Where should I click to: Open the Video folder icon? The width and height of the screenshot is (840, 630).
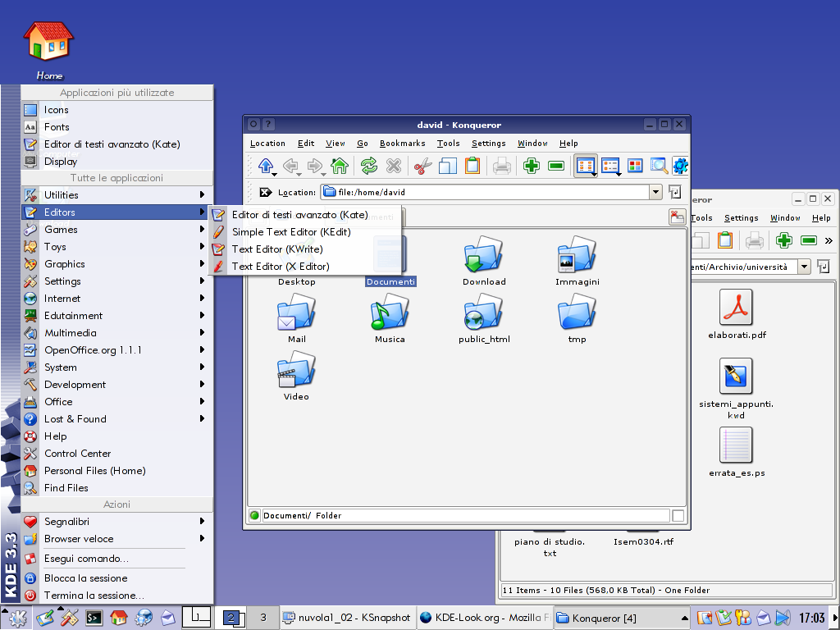[x=296, y=369]
